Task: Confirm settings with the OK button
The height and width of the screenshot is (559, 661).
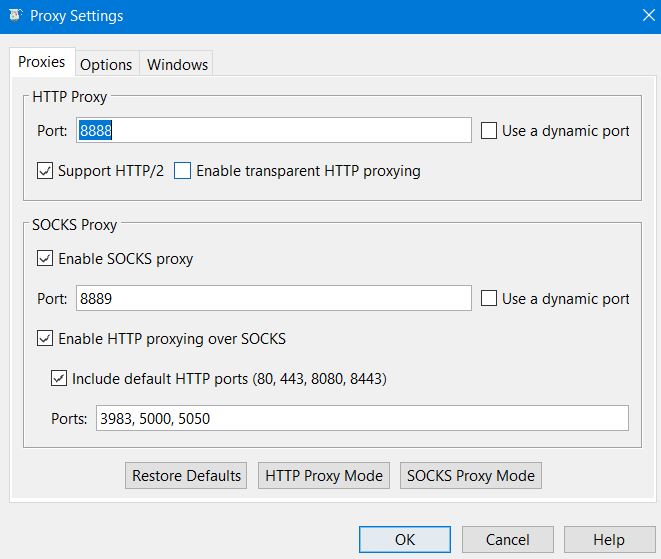Action: pyautogui.click(x=404, y=540)
